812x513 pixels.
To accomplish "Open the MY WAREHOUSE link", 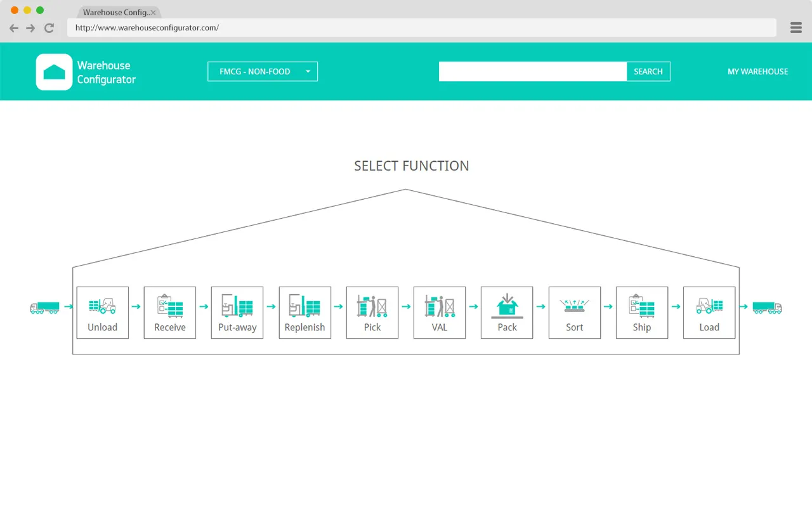I will (x=757, y=72).
